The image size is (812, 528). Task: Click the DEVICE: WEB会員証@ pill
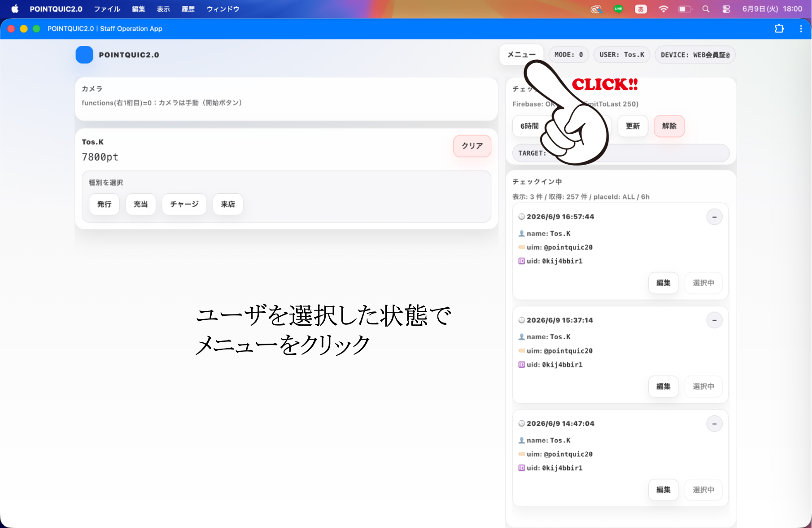695,55
